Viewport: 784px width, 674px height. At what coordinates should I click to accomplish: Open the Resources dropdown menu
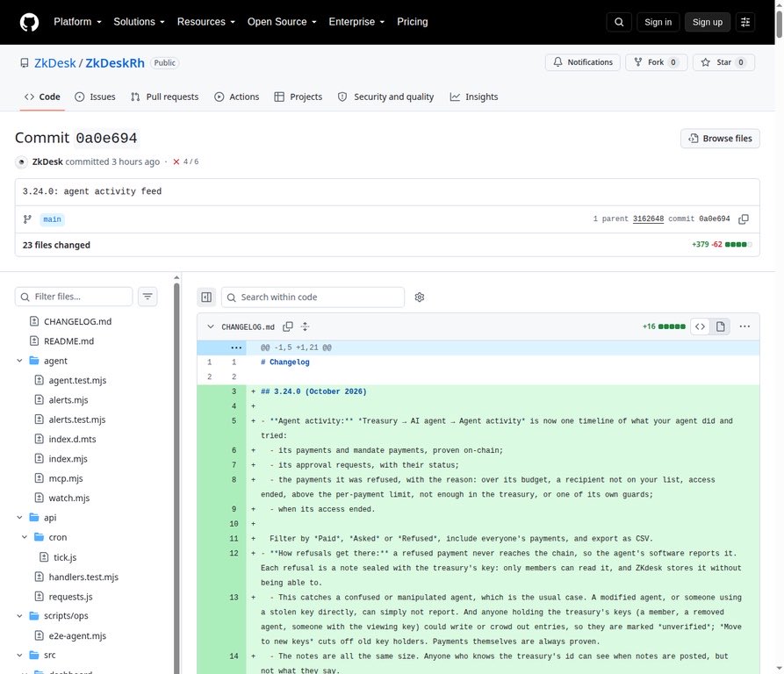(x=206, y=22)
